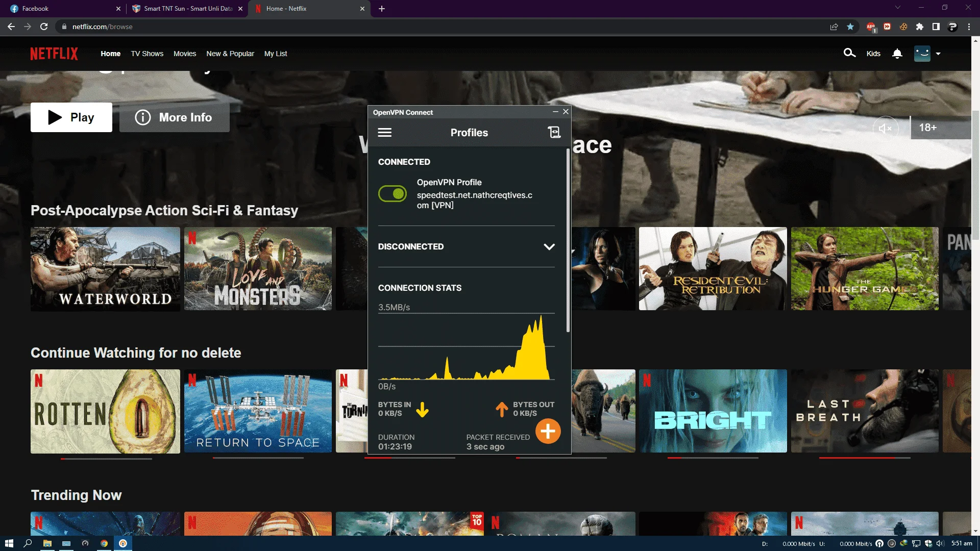Click the OpenVPN icon in the taskbar
This screenshot has height=551, width=980.
pyautogui.click(x=123, y=543)
